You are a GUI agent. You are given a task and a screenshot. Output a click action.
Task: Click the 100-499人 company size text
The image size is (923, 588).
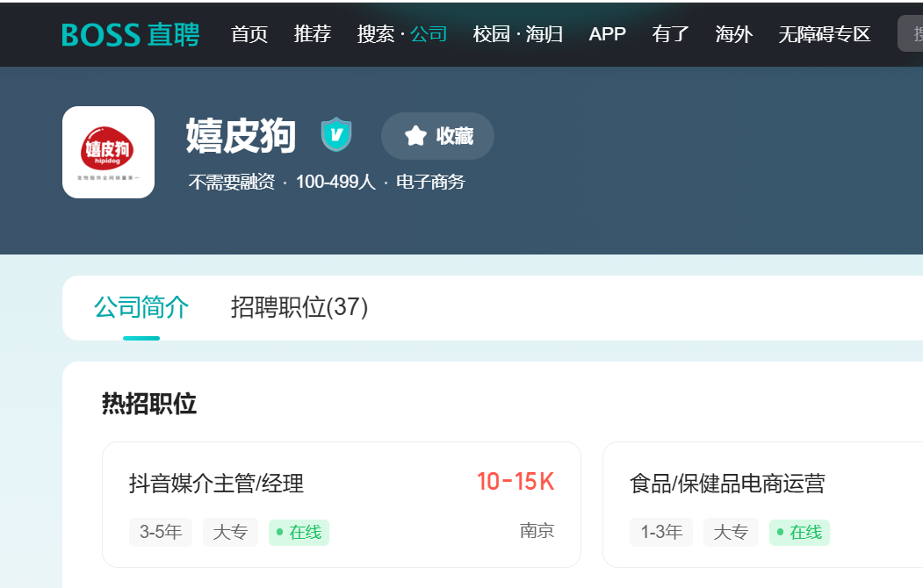point(335,182)
